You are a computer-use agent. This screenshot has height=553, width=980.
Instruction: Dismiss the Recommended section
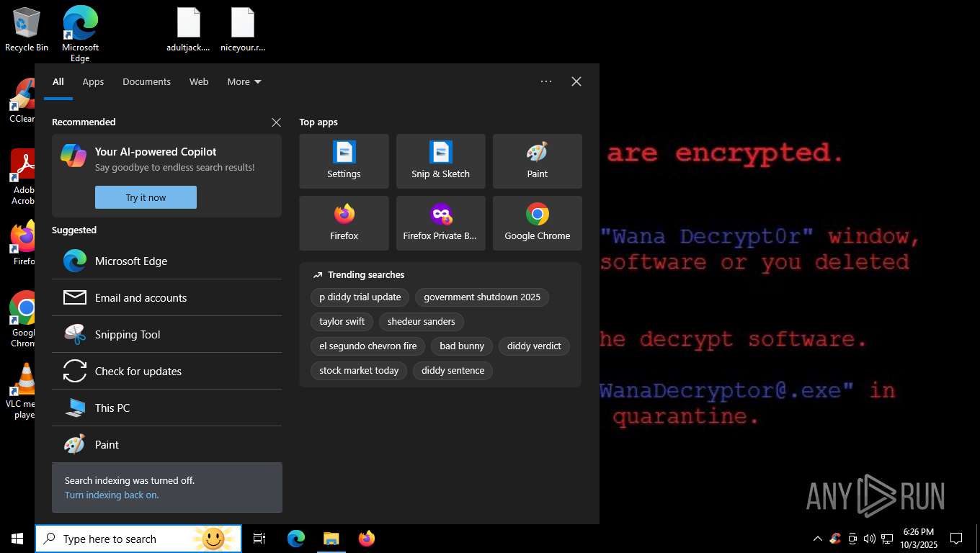[x=276, y=122]
